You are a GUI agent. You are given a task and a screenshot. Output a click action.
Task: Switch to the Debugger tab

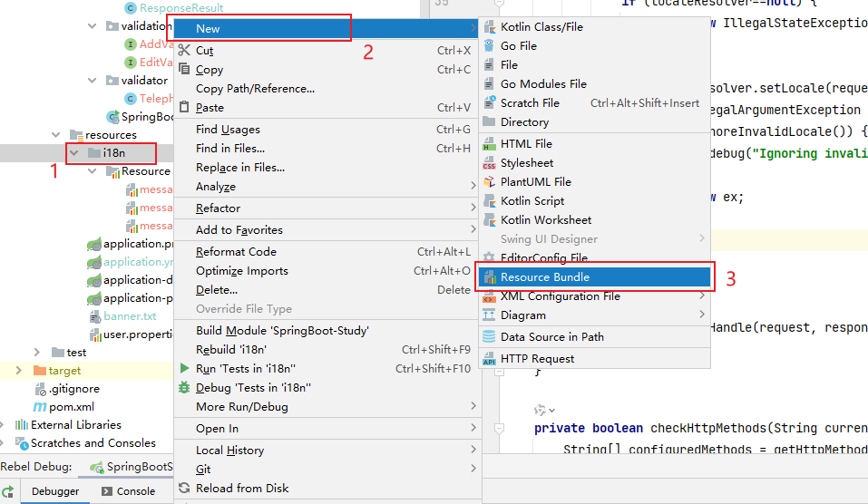coord(55,491)
